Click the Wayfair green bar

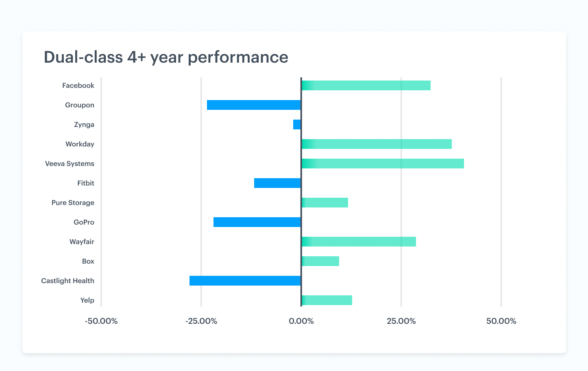tap(359, 242)
